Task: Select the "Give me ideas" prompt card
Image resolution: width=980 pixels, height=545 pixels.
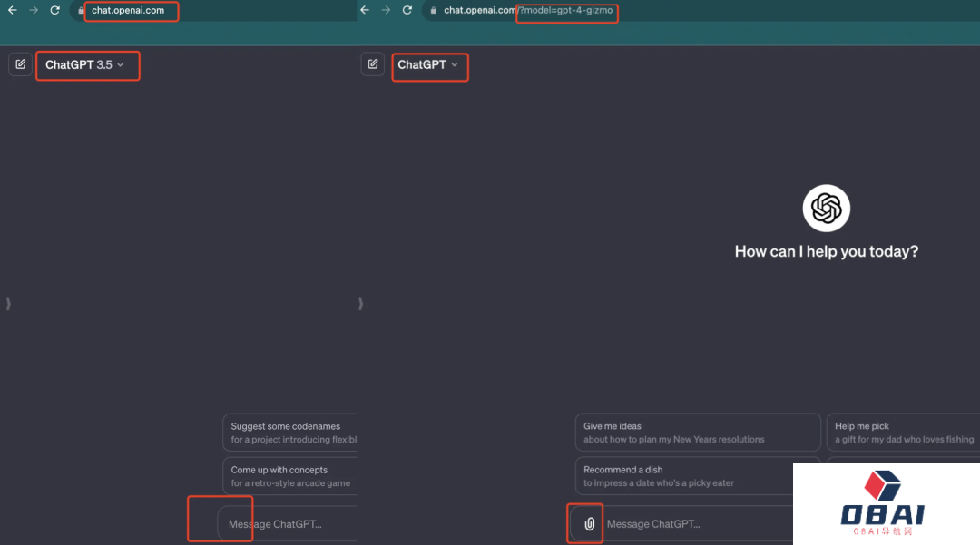Action: pos(697,433)
